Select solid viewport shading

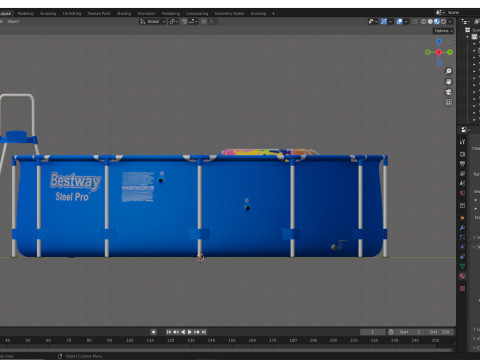point(430,21)
